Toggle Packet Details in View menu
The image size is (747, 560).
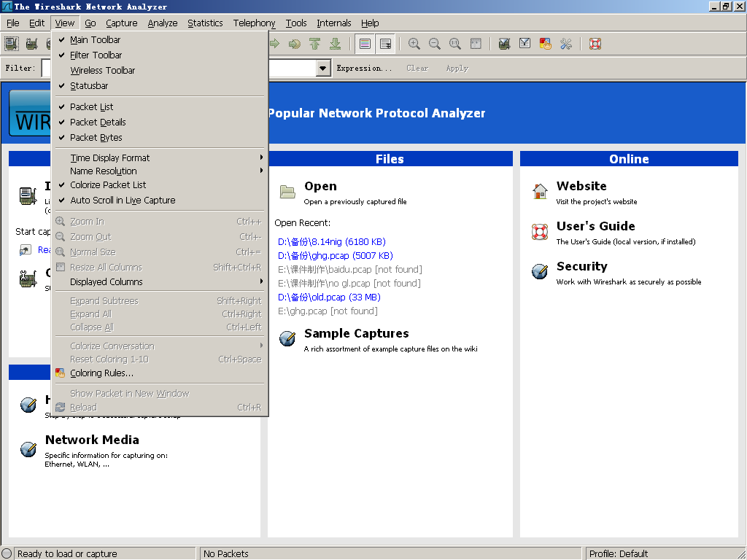point(160,122)
